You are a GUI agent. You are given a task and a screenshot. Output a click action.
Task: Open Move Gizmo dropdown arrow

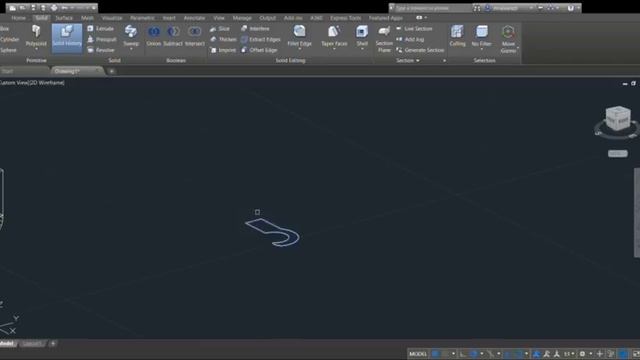[518, 48]
